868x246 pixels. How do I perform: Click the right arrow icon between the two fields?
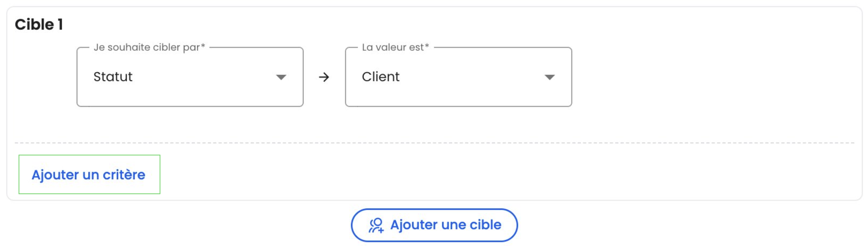click(324, 77)
